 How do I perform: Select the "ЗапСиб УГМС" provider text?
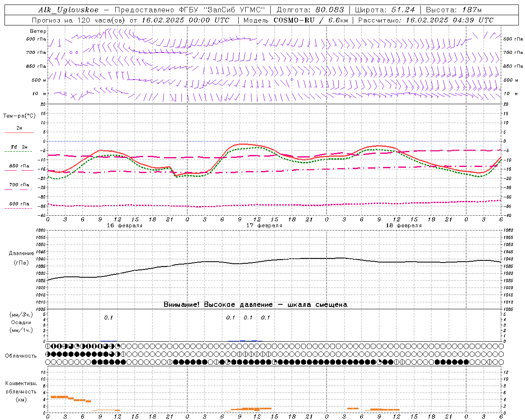coord(234,10)
